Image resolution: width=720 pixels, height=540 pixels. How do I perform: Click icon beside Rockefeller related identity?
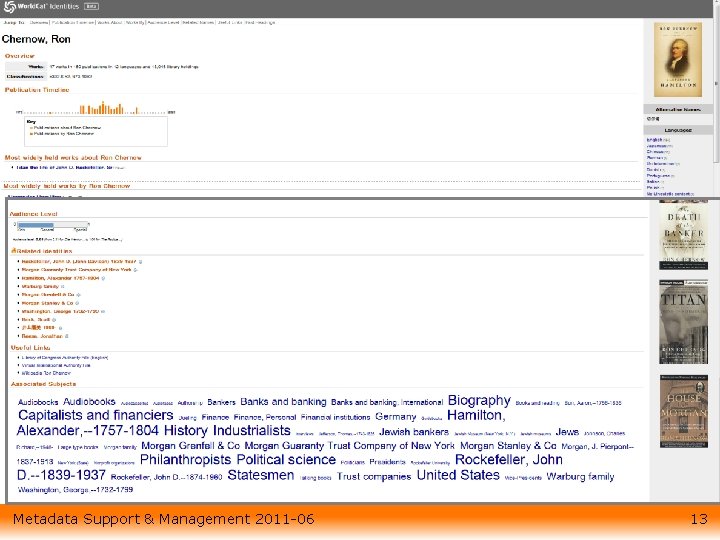pos(141,262)
